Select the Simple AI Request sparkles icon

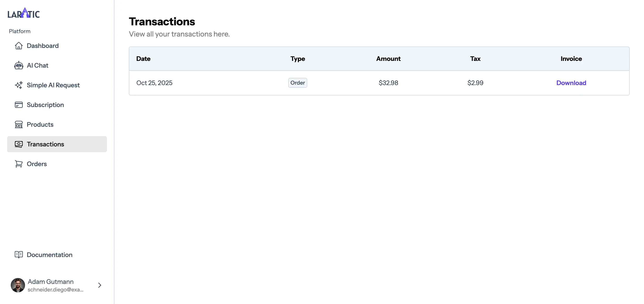click(x=19, y=85)
